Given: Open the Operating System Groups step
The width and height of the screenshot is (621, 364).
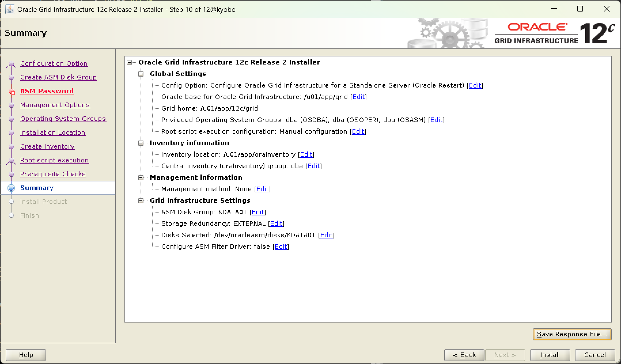Looking at the screenshot, I should [x=63, y=119].
